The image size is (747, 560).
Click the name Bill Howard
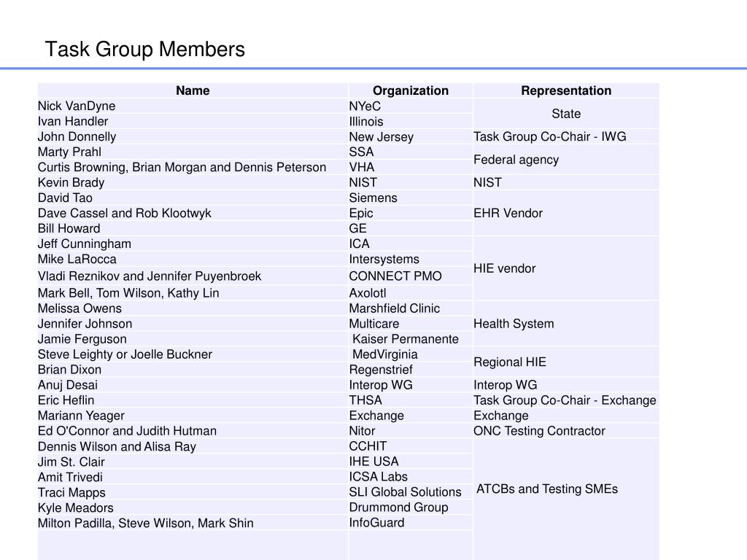coord(69,228)
